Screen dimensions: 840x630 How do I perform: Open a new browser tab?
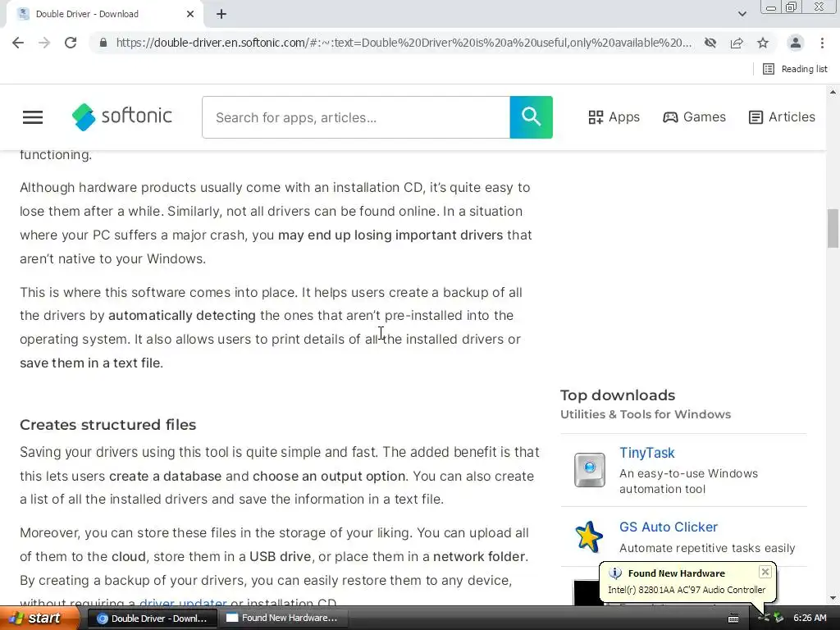click(x=221, y=14)
